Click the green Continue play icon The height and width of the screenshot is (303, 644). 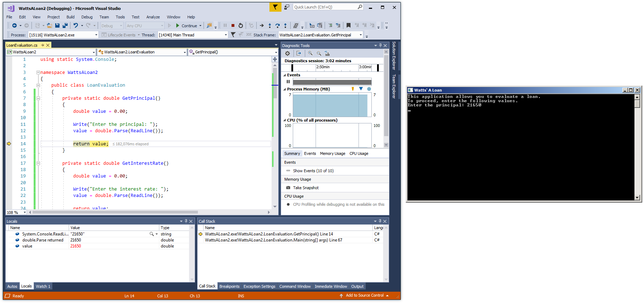tap(178, 25)
